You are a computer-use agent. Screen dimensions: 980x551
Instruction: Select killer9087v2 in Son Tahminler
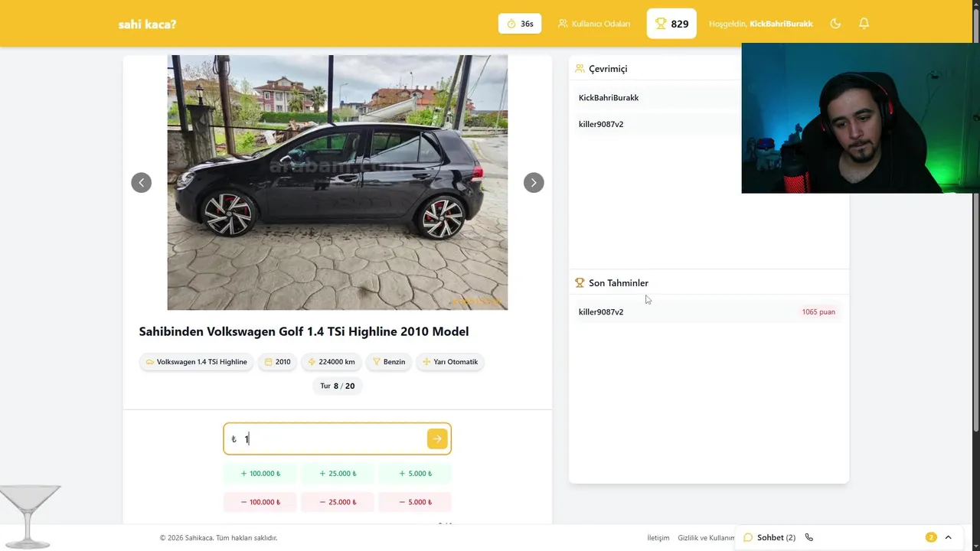click(x=601, y=312)
